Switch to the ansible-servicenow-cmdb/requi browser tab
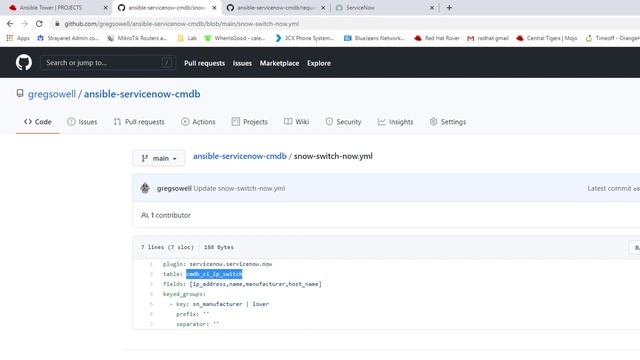 [x=276, y=8]
